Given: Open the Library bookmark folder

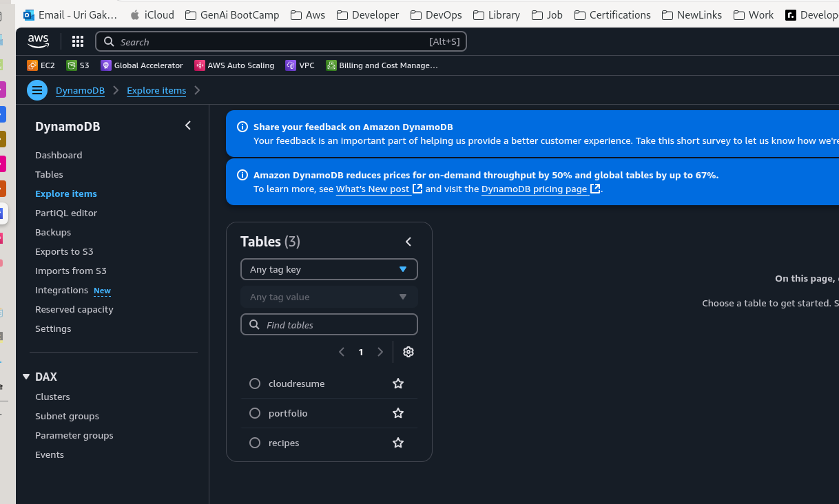Looking at the screenshot, I should pos(496,14).
